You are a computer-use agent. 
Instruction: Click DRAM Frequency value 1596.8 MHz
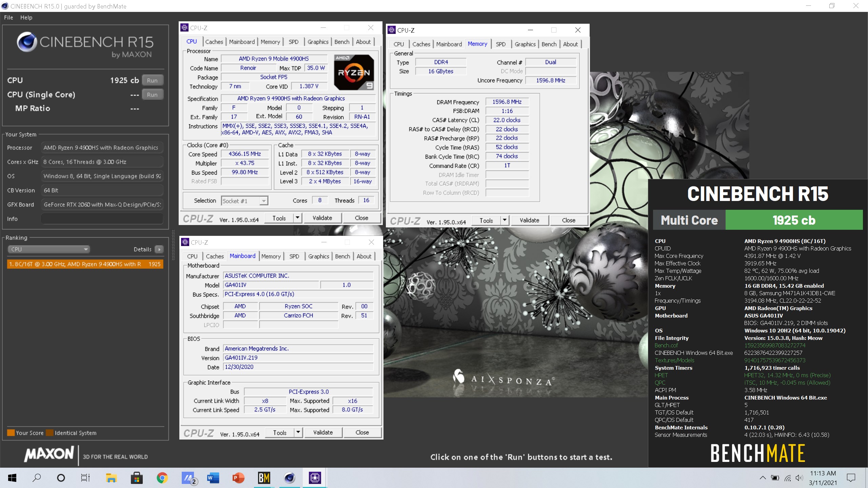[507, 102]
